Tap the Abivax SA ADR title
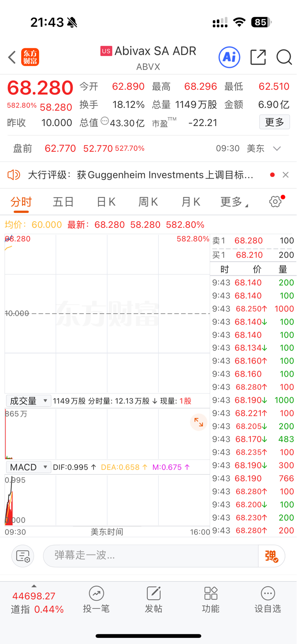The height and width of the screenshot is (644, 297). [x=155, y=51]
